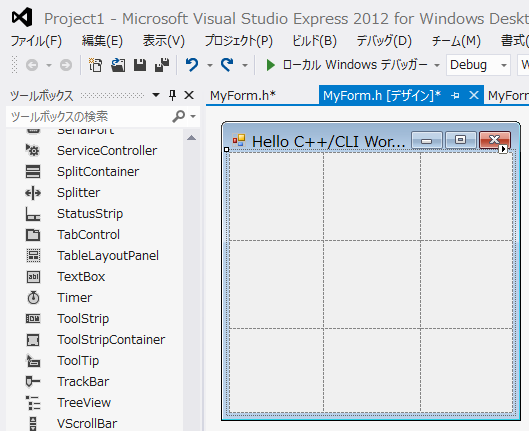The height and width of the screenshot is (431, 529).
Task: Close the MyForm.h design tab
Action: pyautogui.click(x=474, y=95)
